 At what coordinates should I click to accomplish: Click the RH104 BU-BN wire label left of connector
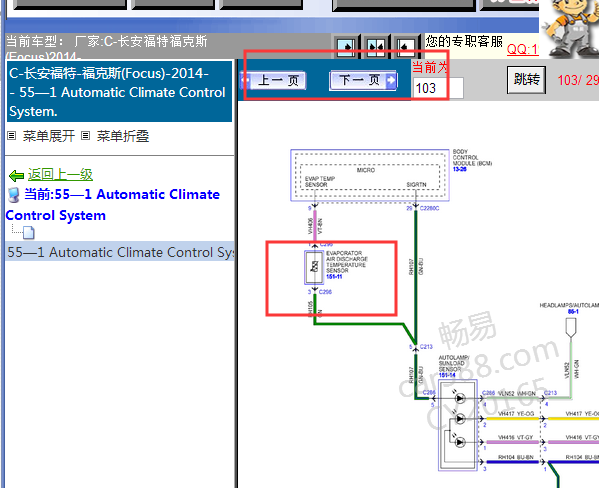coord(516,457)
